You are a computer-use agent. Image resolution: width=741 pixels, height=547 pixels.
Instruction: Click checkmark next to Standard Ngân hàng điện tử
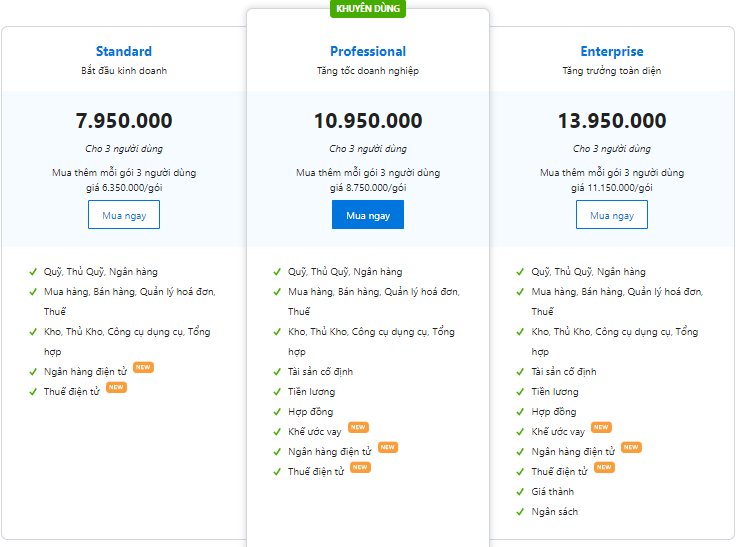tap(33, 372)
